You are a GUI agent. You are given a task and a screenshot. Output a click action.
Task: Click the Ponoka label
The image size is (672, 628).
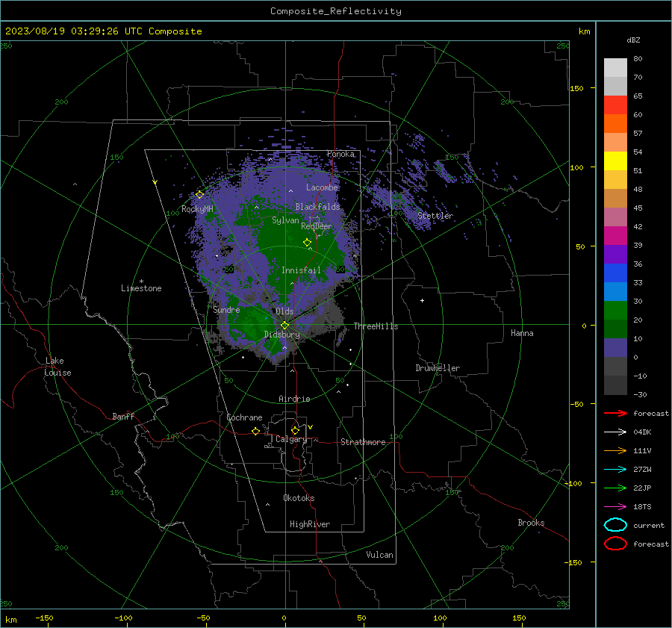tap(340, 154)
